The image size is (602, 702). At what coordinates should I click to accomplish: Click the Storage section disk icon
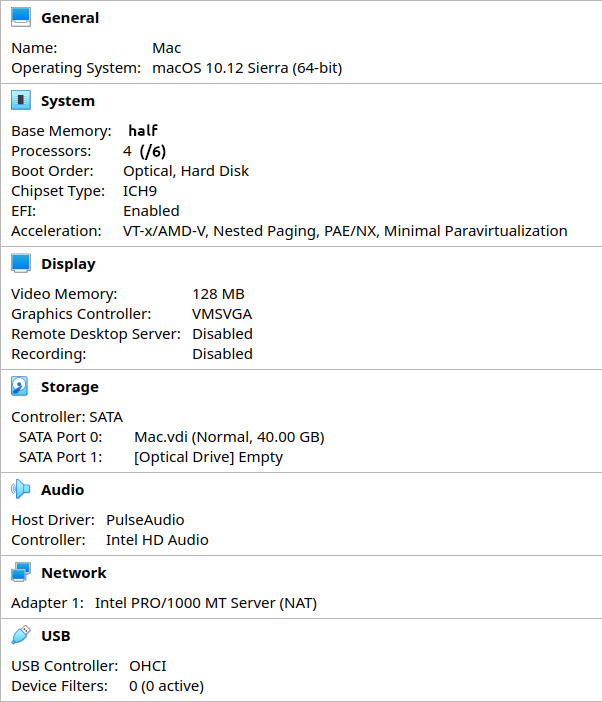pos(20,386)
